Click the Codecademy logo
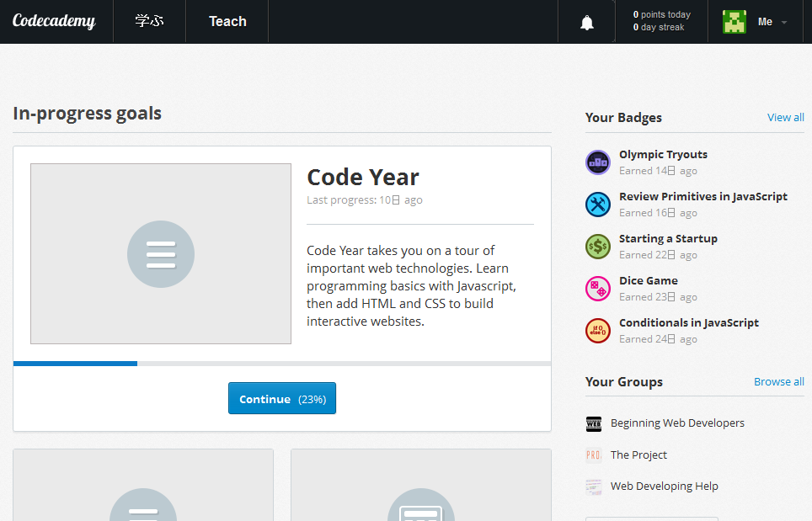The height and width of the screenshot is (521, 812). (x=54, y=21)
